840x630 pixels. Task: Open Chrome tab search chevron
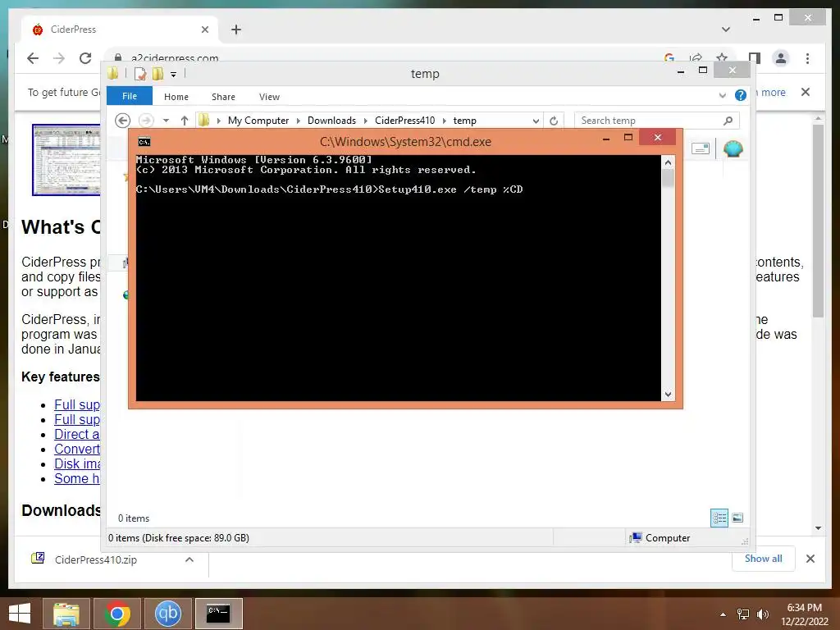pyautogui.click(x=726, y=30)
